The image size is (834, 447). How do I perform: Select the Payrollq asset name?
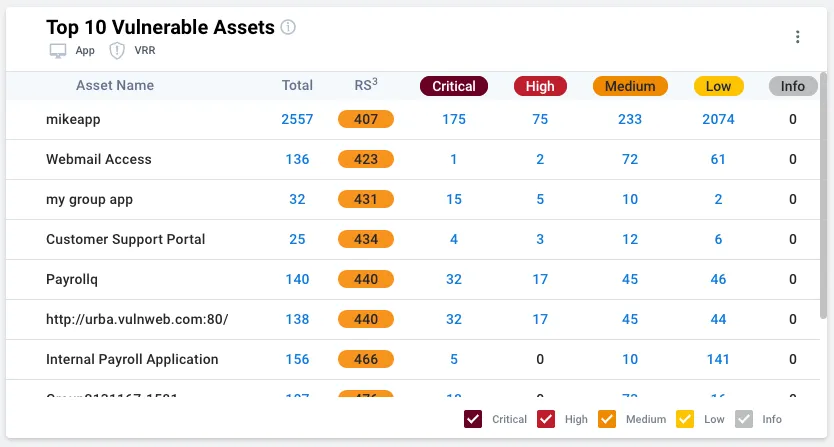click(x=72, y=279)
